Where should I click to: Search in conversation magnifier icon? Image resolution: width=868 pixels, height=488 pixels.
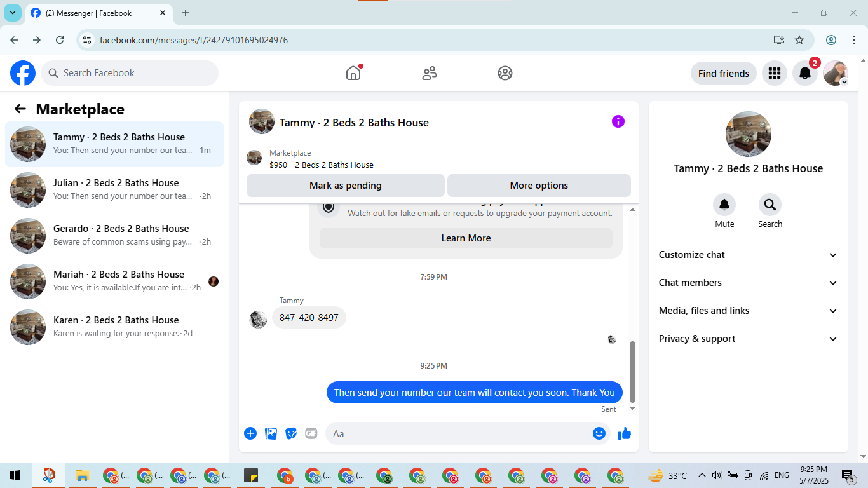[770, 205]
